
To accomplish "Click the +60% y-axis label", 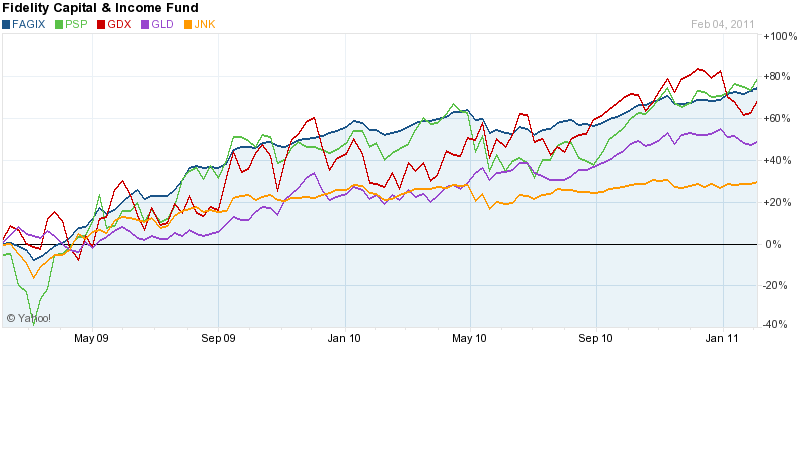I will [x=777, y=118].
